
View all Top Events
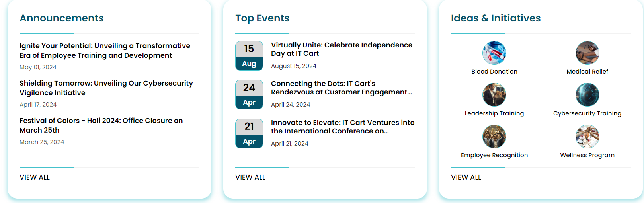point(250,177)
